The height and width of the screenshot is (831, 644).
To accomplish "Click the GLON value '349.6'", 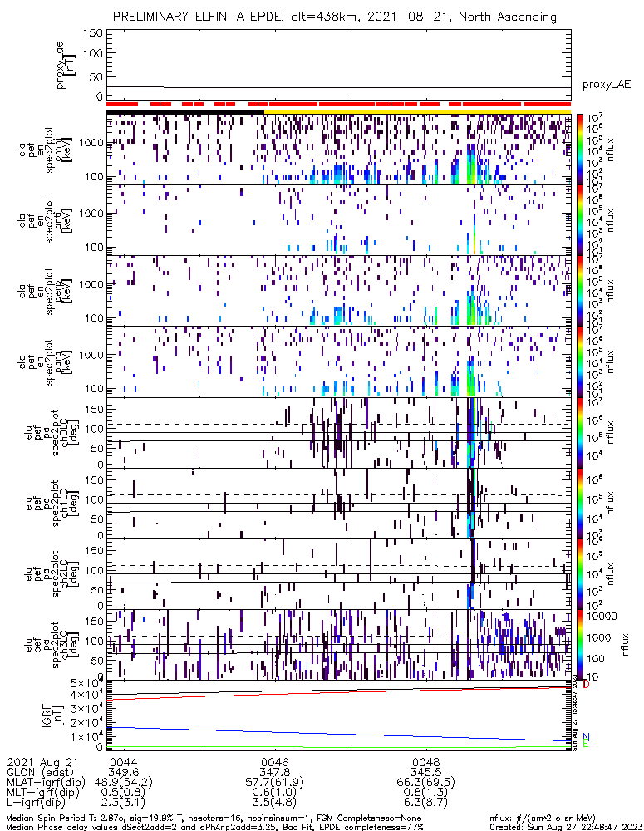I will click(123, 772).
